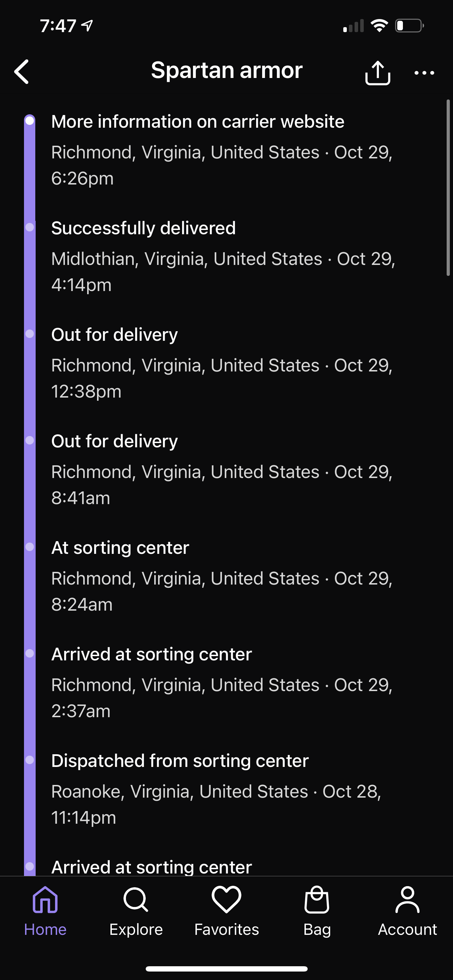
Task: Tap the Favorites heart icon
Action: pos(226,899)
